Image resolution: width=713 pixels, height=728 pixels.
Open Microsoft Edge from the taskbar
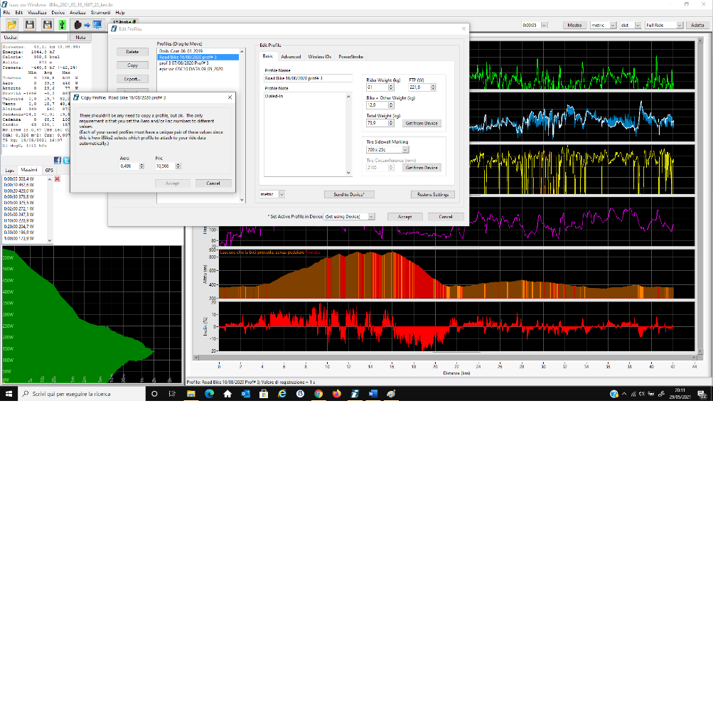(x=209, y=393)
